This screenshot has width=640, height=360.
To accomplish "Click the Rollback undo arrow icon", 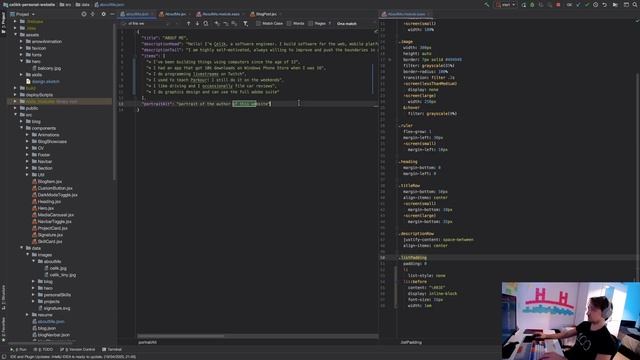I will [604, 5].
